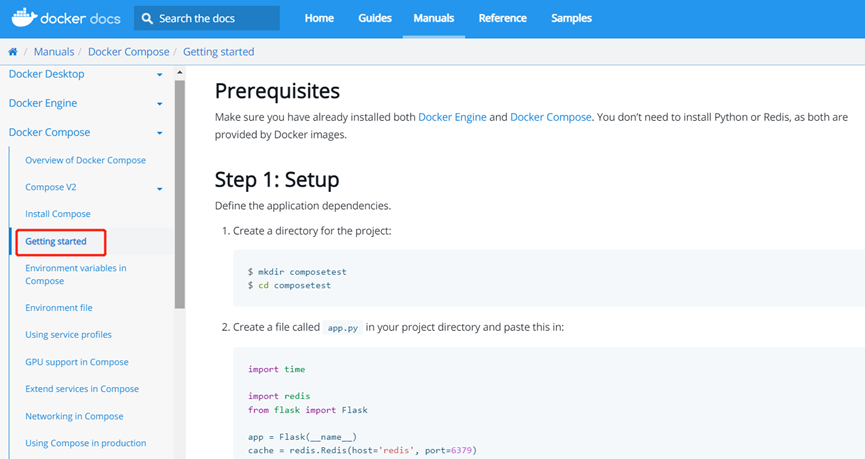The height and width of the screenshot is (459, 865).
Task: Click the cache = redis.Redis code line
Action: point(362,450)
